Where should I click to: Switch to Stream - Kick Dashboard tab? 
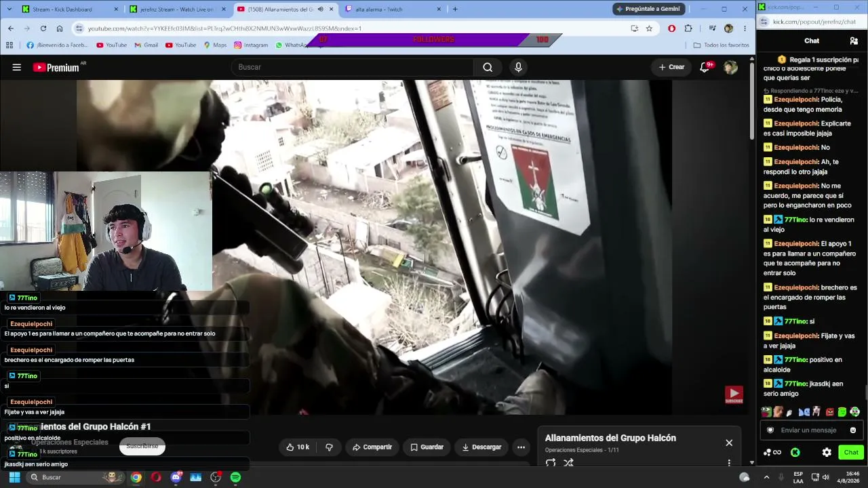(70, 9)
